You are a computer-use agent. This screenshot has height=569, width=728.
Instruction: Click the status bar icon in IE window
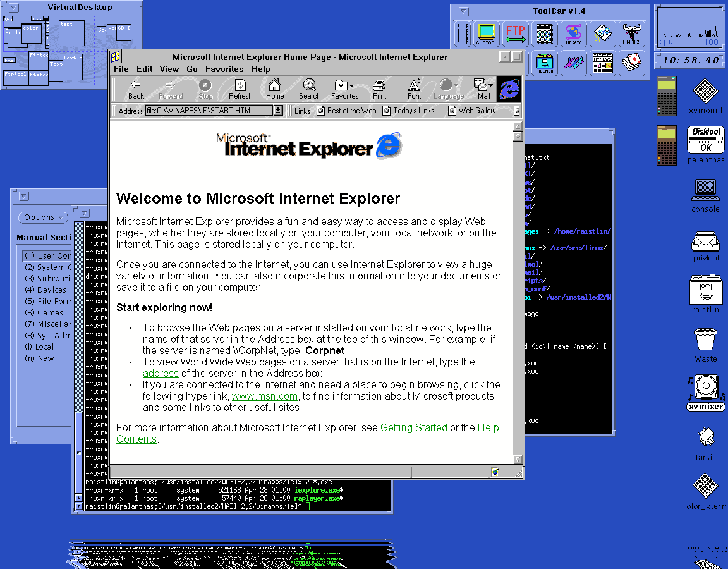495,472
